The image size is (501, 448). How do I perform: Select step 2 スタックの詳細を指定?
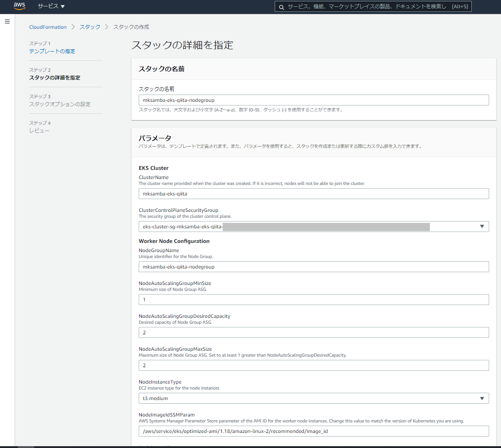coord(55,78)
